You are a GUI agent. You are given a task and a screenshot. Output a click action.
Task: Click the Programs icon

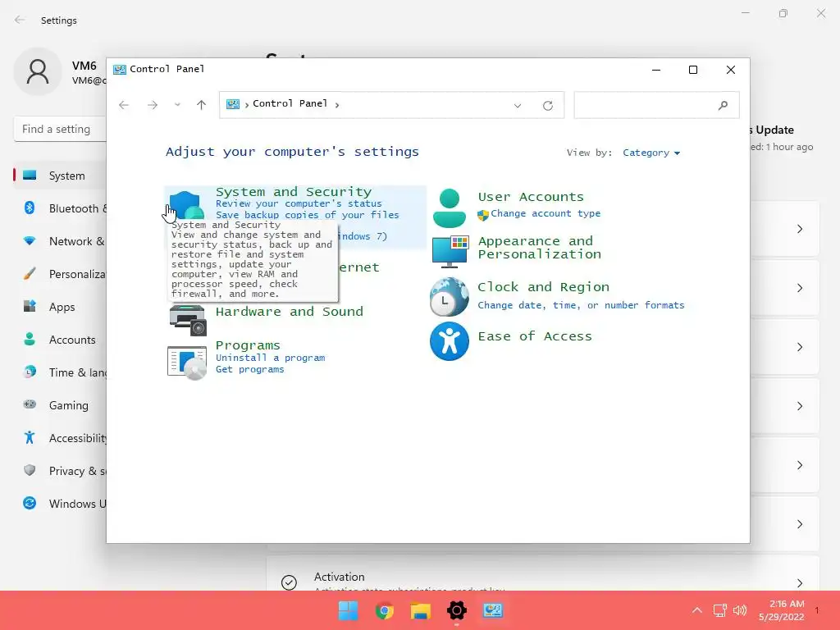pos(187,363)
